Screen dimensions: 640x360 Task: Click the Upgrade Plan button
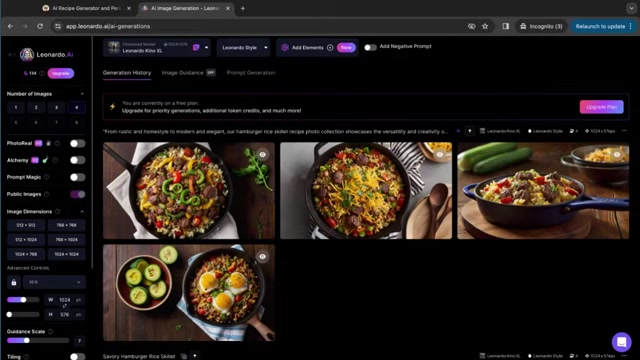tap(601, 107)
